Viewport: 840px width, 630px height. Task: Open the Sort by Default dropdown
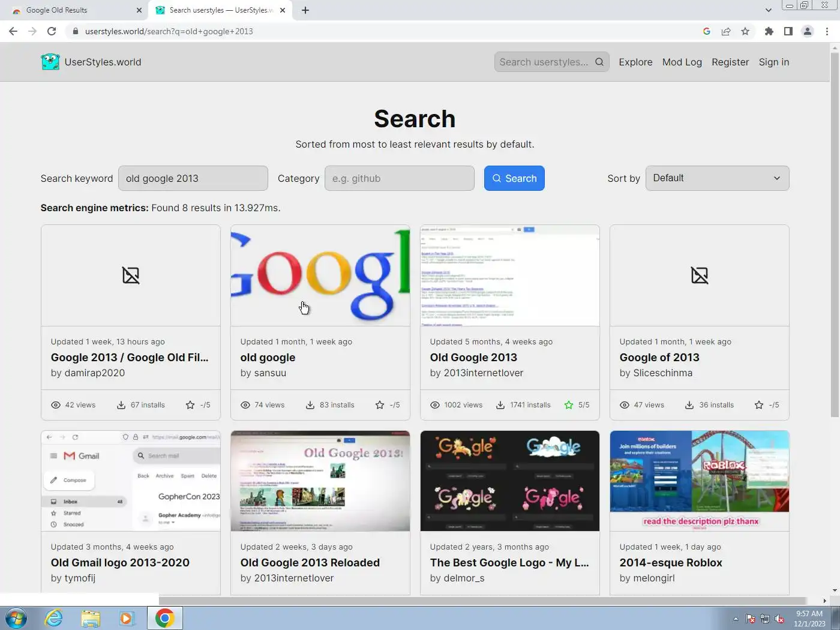tap(717, 178)
